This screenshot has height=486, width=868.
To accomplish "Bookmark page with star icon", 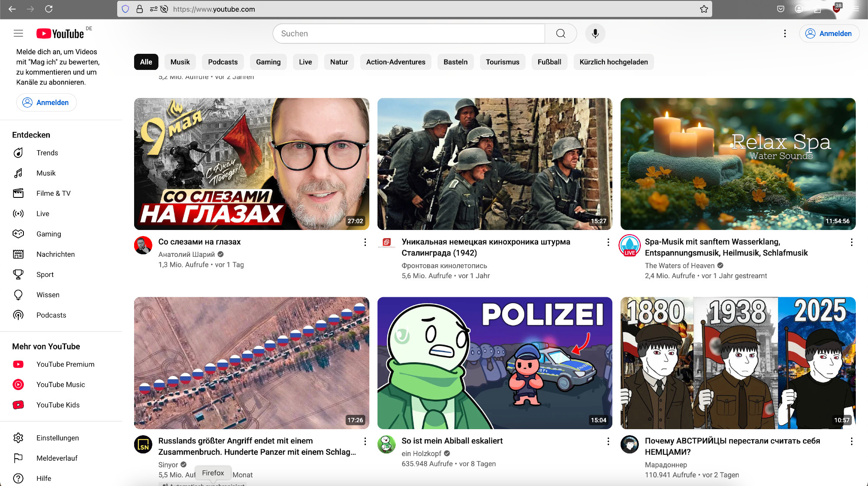I will click(704, 9).
